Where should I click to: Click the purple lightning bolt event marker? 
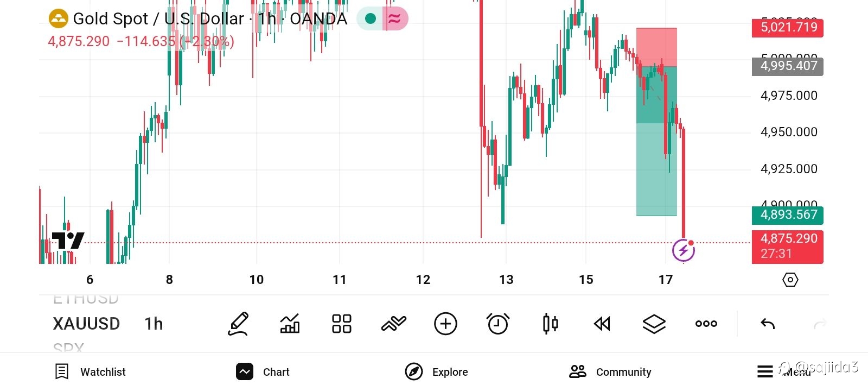pyautogui.click(x=684, y=250)
